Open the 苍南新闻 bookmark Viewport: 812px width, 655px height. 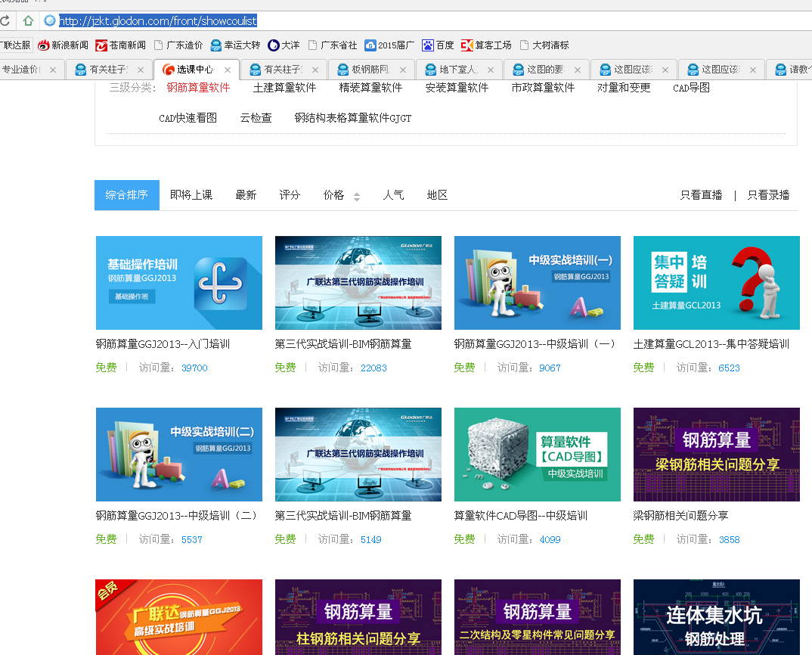click(x=121, y=45)
